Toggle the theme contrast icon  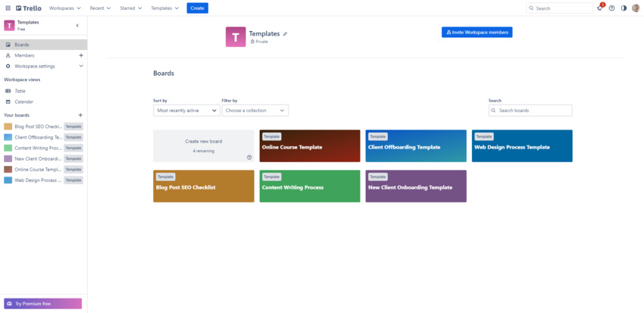pyautogui.click(x=624, y=8)
